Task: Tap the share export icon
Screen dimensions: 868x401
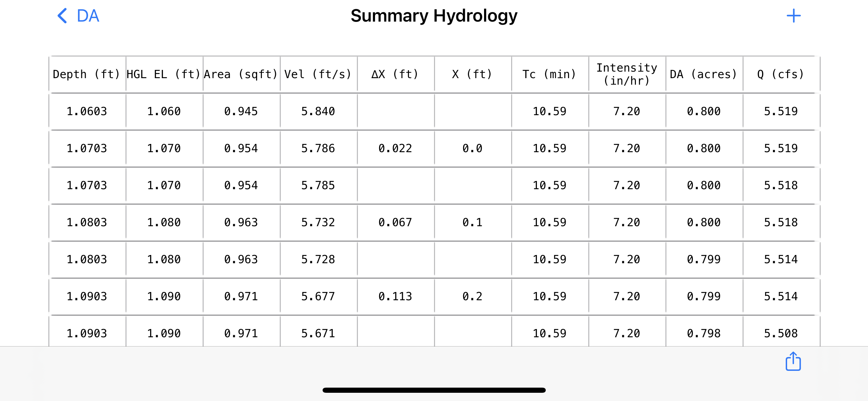Action: tap(793, 362)
